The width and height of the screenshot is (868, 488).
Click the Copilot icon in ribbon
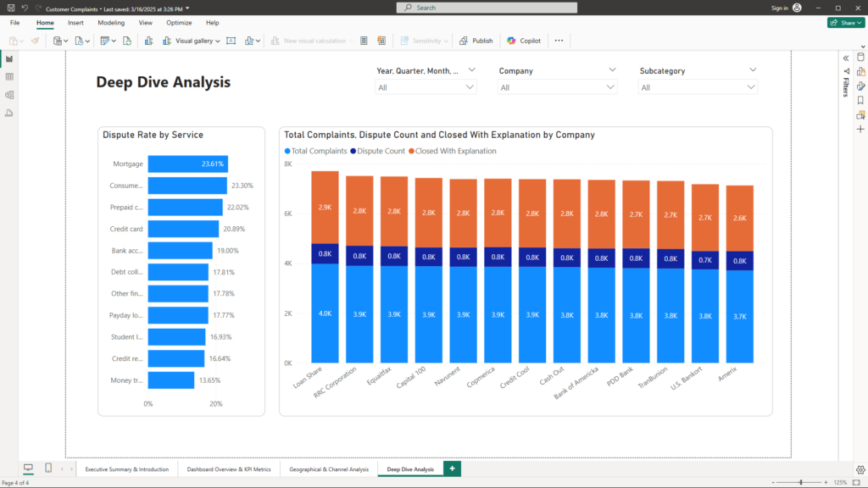(x=524, y=41)
